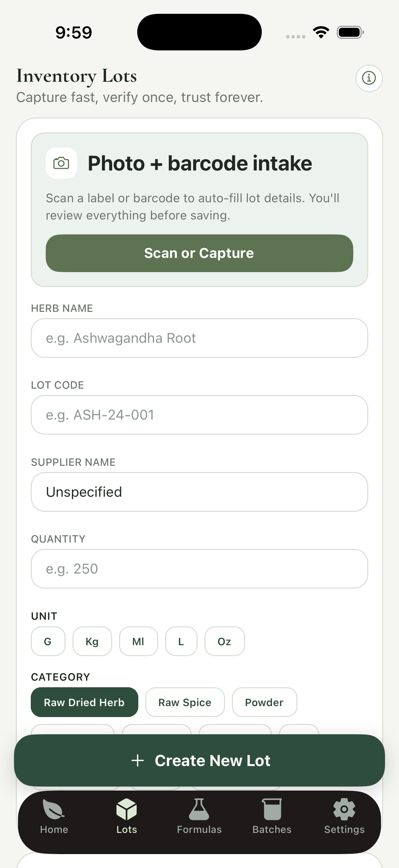Tap the plus icon on Create New Lot

[x=137, y=760]
